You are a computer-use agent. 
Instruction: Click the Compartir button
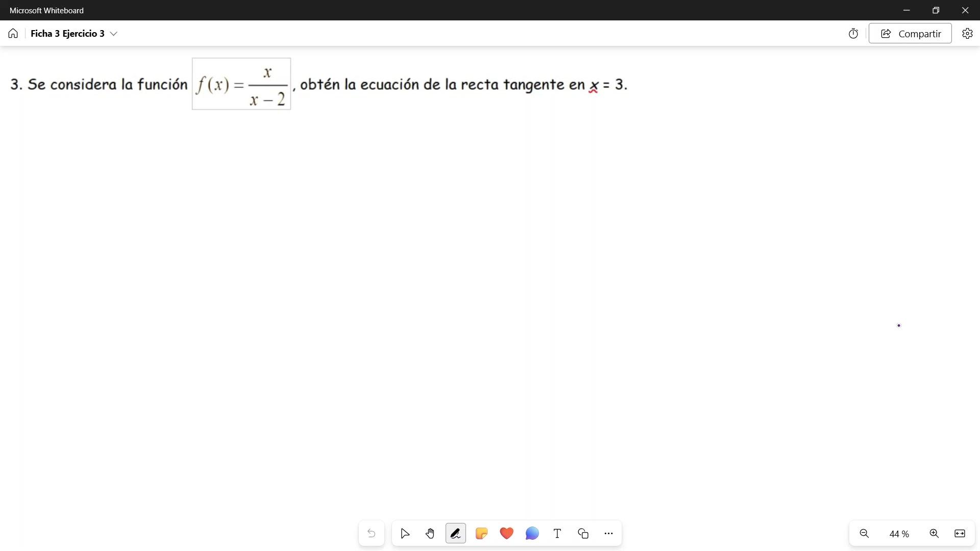click(910, 34)
